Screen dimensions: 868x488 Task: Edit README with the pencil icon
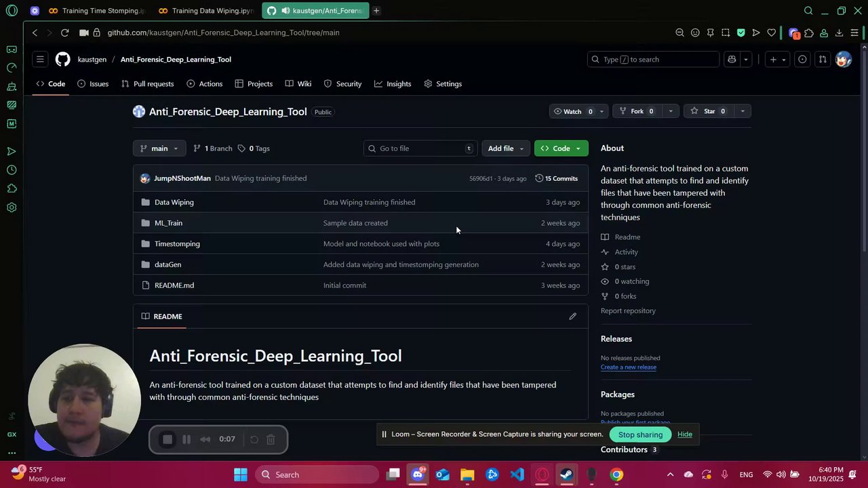point(573,317)
